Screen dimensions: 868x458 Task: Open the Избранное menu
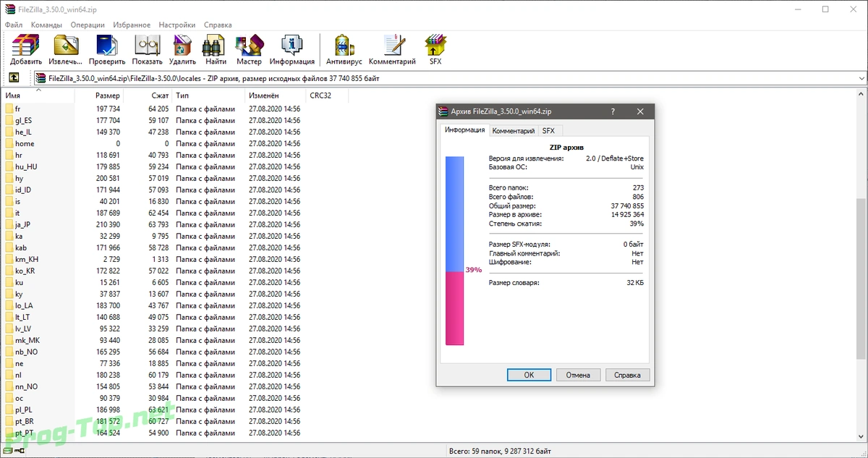point(131,25)
